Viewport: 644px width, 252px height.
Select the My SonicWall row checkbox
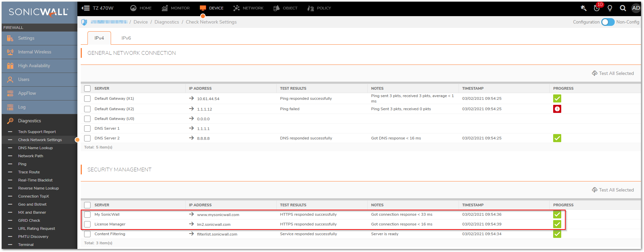click(87, 215)
